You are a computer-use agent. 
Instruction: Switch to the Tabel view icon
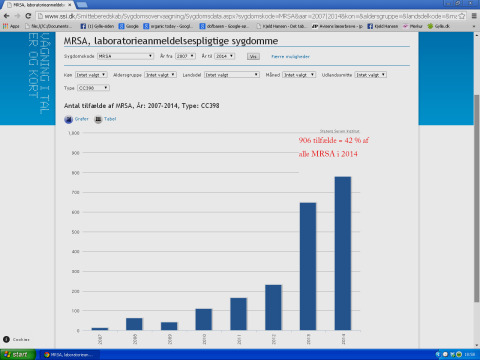(x=98, y=119)
